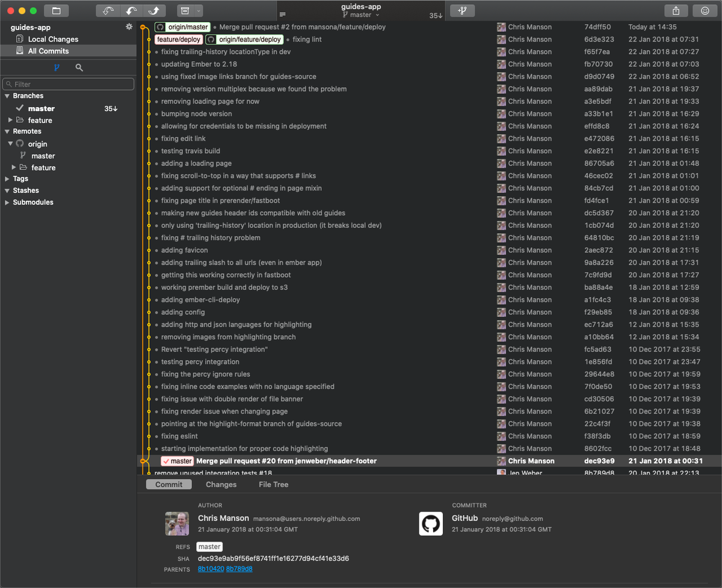
Task: Click Jen Weber's avatar in commit list
Action: 501,473
